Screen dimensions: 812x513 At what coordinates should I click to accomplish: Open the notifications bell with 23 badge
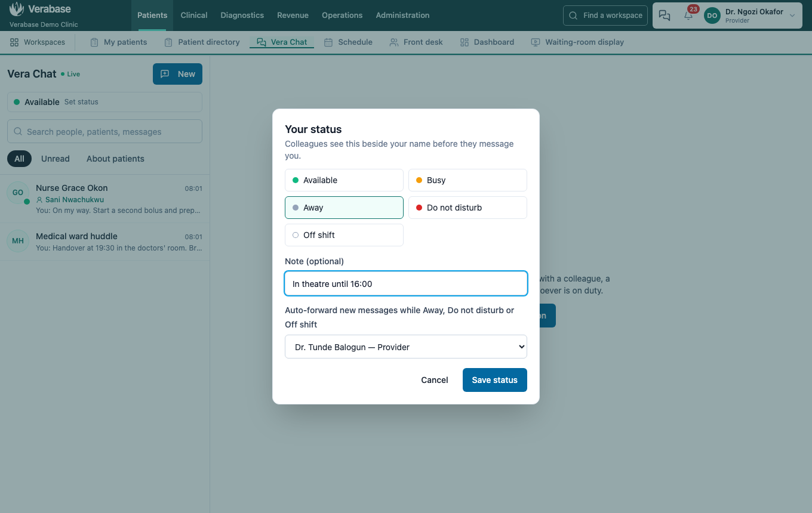[688, 16]
